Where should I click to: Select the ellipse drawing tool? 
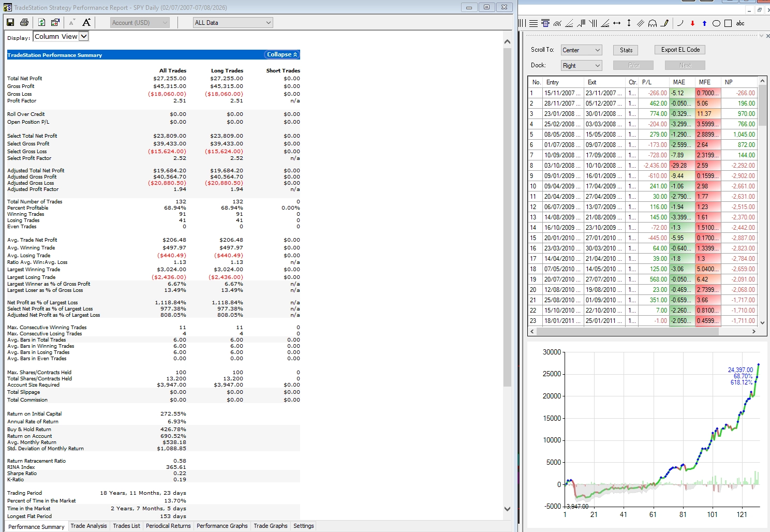click(x=716, y=23)
